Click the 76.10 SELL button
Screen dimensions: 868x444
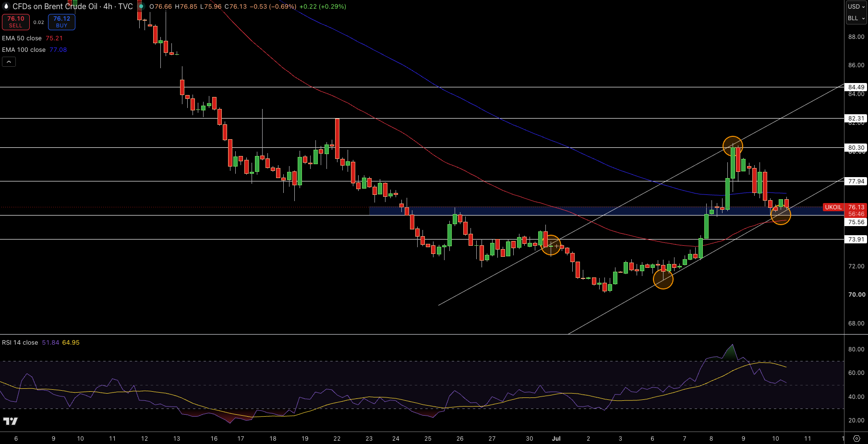click(x=16, y=22)
